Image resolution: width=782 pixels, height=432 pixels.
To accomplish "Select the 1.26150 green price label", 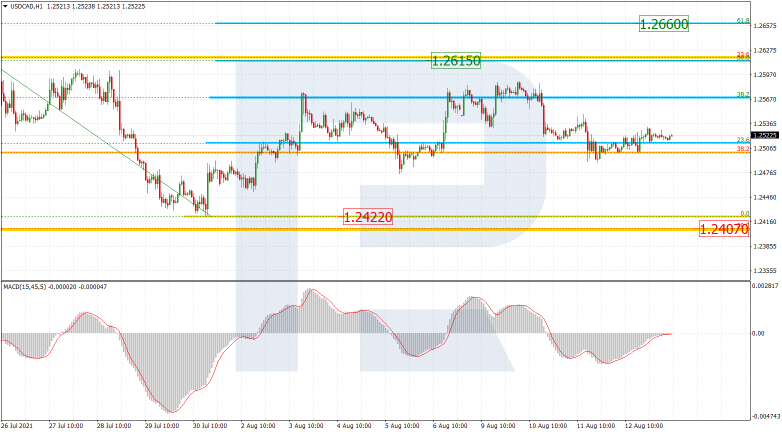I will click(456, 61).
